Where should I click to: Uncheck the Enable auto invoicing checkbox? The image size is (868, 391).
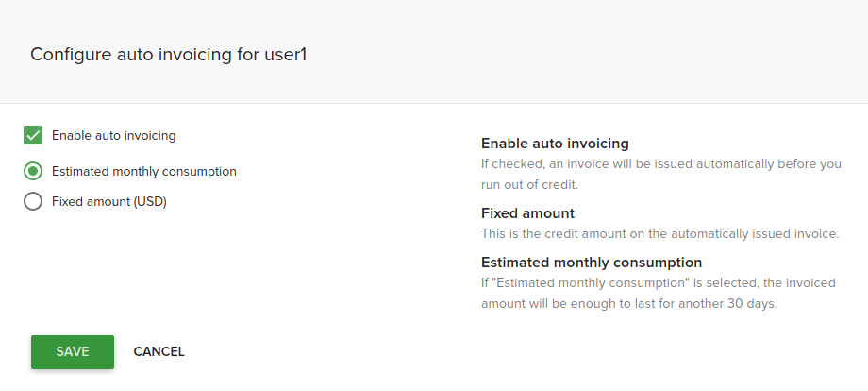coord(33,135)
